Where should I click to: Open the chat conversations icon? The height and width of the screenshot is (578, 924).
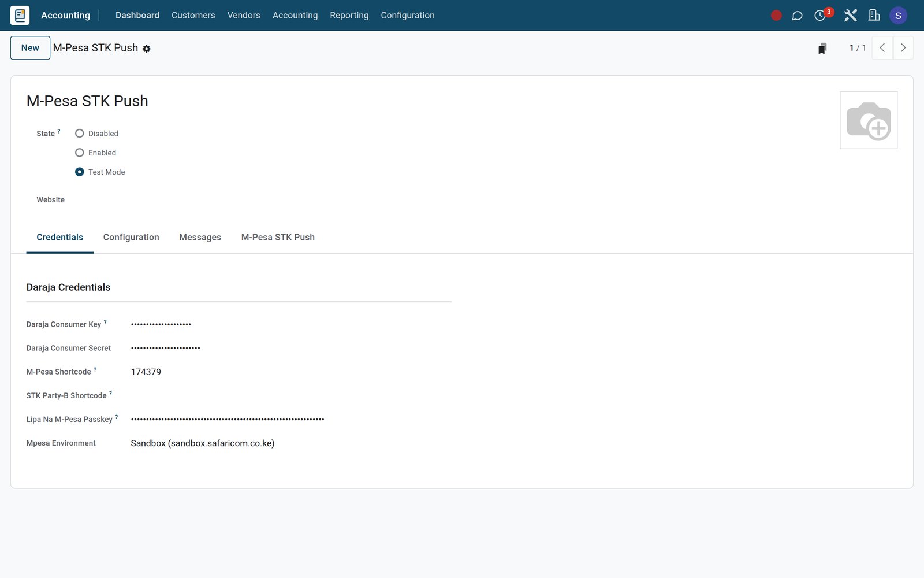click(x=797, y=16)
